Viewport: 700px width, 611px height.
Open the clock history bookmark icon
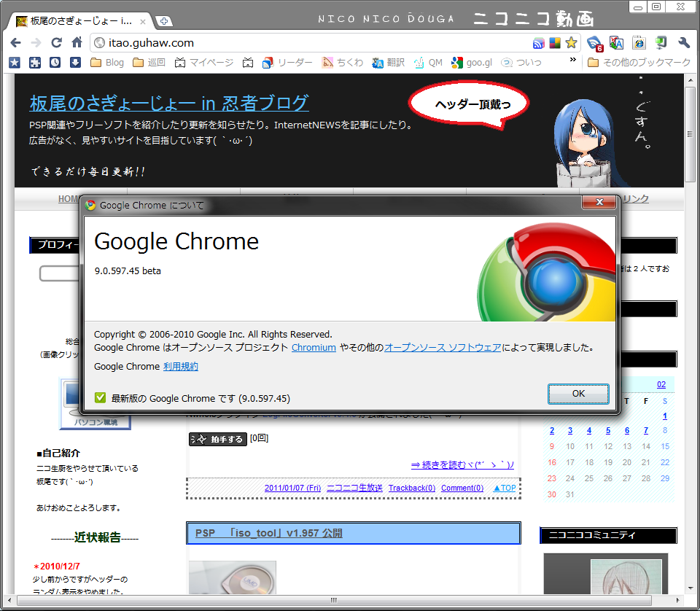point(55,63)
